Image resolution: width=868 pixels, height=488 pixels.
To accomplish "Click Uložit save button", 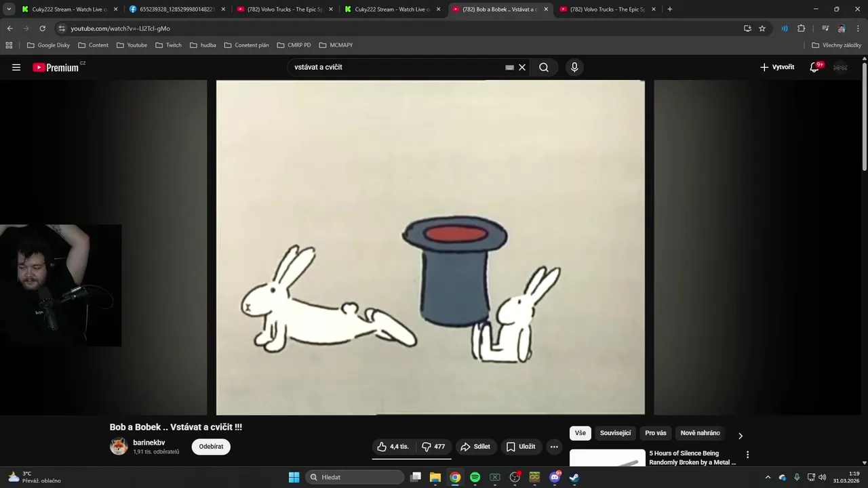I will (x=521, y=447).
